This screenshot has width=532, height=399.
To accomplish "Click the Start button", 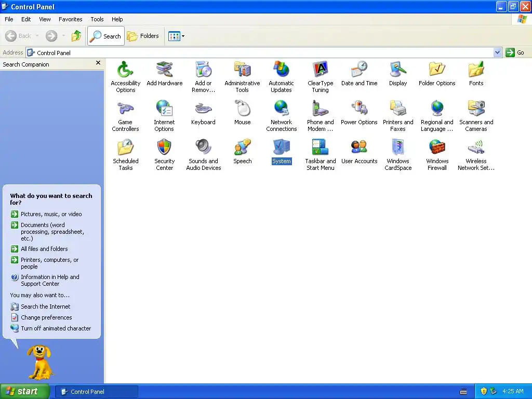I will [x=25, y=392].
